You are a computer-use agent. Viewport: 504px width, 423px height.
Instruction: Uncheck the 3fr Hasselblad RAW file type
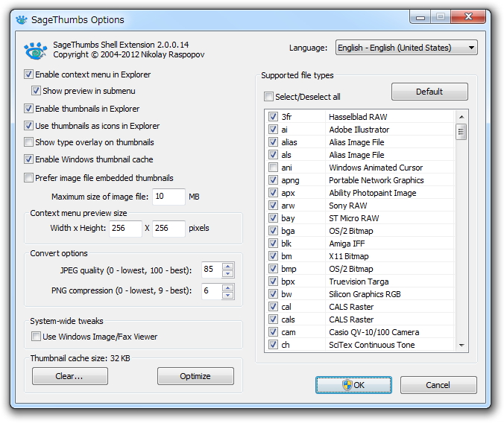[x=273, y=117]
